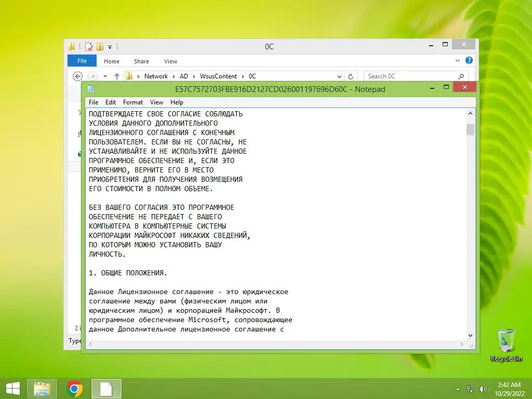This screenshot has height=399, width=532.
Task: Maximize the 0C Explorer window
Action: [x=445, y=45]
